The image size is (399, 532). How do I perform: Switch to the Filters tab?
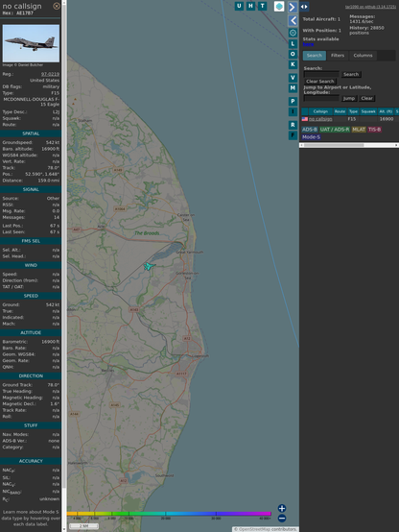point(338,56)
